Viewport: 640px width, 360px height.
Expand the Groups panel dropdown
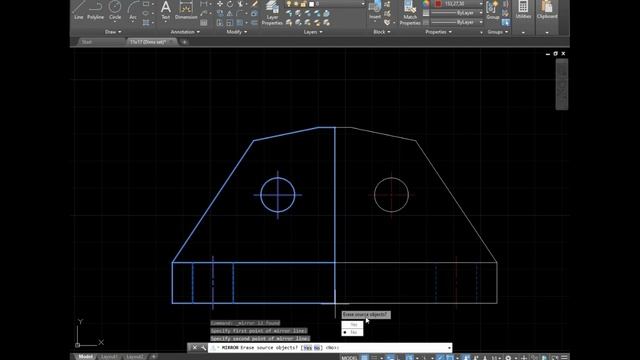pyautogui.click(x=498, y=32)
